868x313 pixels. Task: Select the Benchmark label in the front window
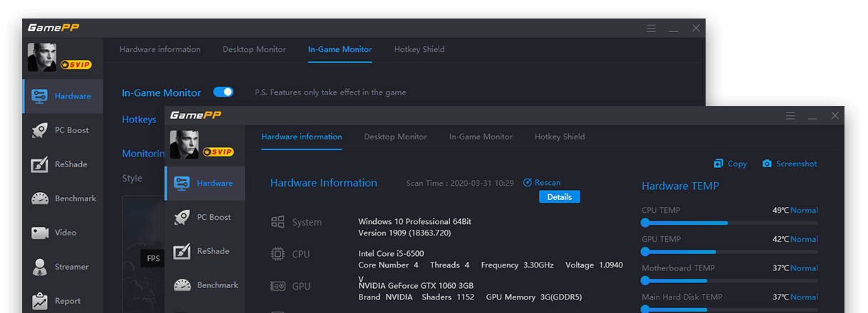pyautogui.click(x=217, y=285)
